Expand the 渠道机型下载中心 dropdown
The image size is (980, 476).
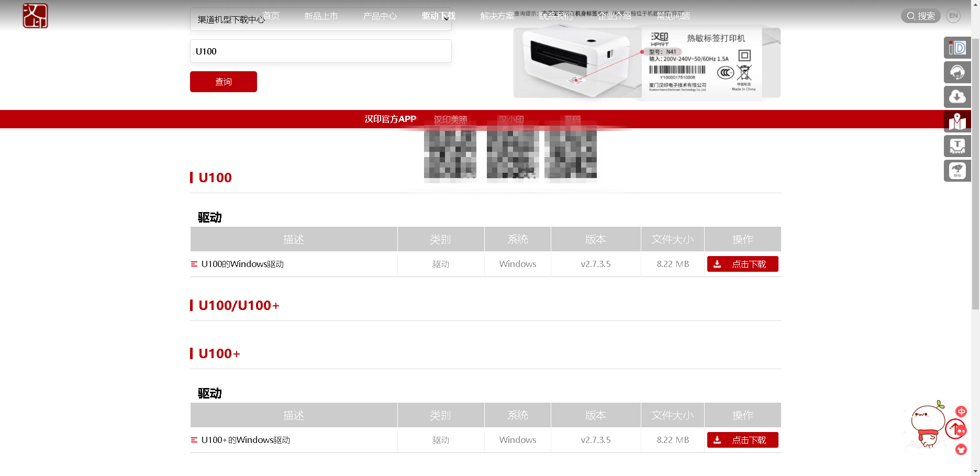[320, 19]
